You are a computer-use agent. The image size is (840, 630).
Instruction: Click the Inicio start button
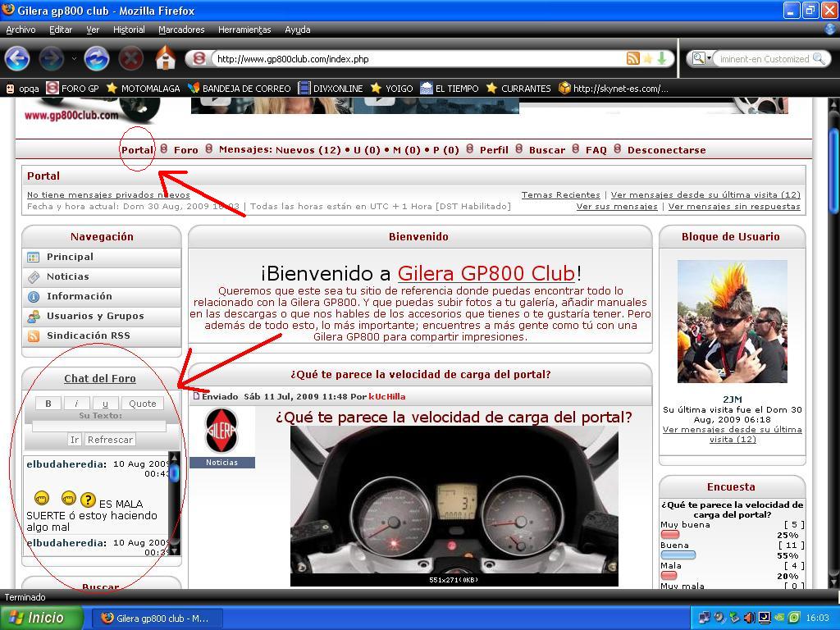pyautogui.click(x=42, y=618)
